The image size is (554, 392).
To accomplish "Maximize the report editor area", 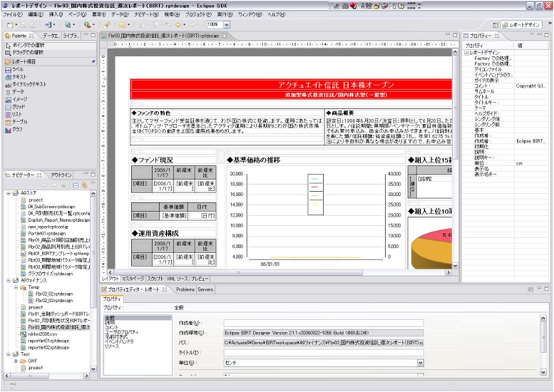I will [455, 35].
